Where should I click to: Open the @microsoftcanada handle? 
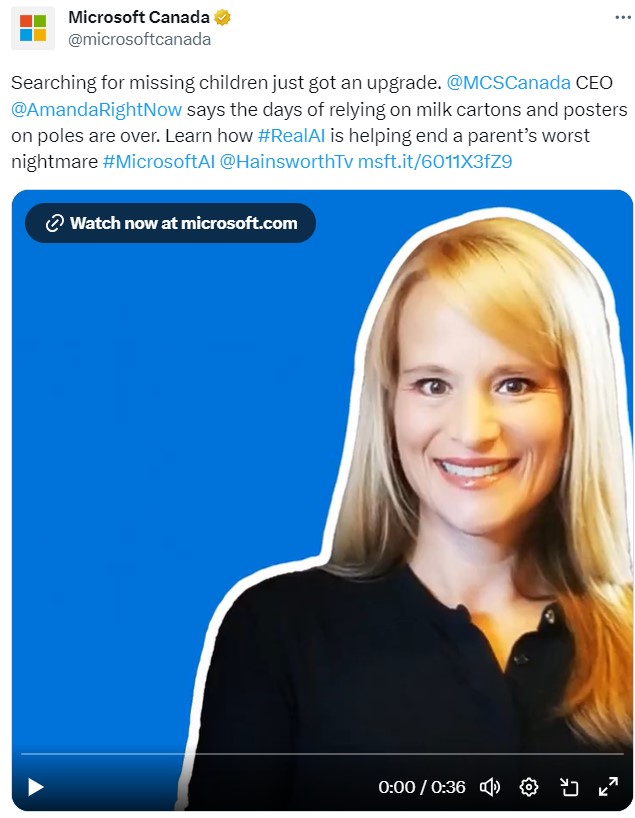pos(139,40)
